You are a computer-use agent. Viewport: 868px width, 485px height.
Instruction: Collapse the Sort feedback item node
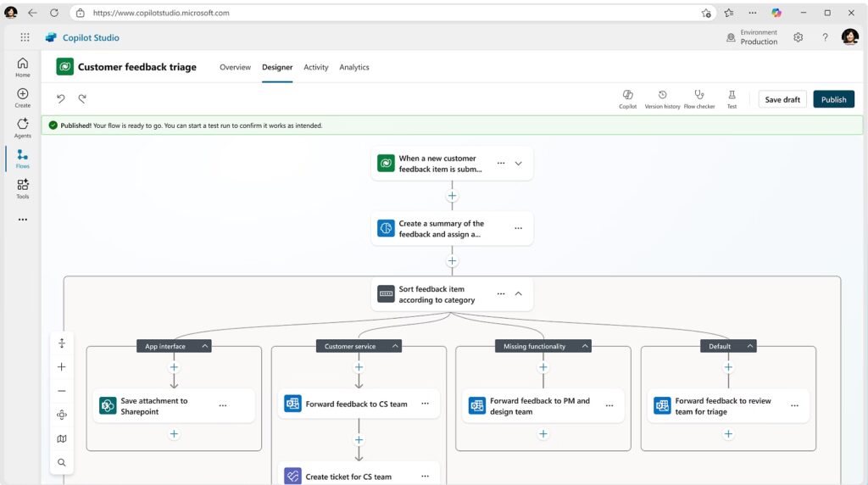click(x=519, y=294)
